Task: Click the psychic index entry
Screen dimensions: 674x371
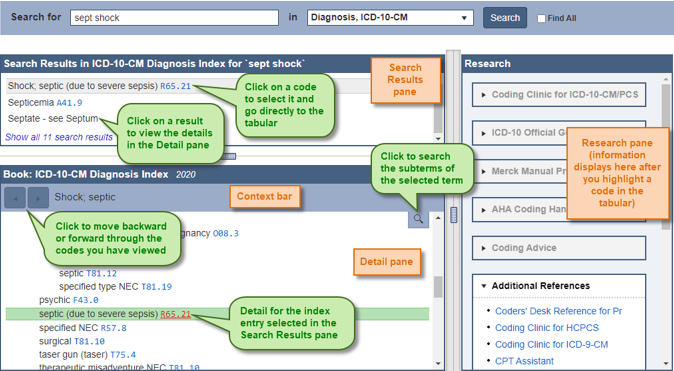Action: (55, 300)
